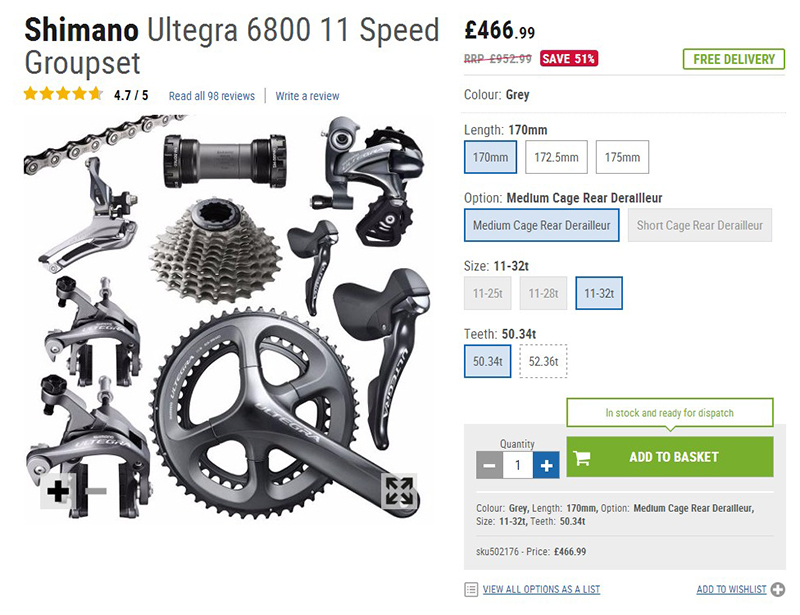800x615 pixels.
Task: Decrease quantity with grey minus button
Action: (x=489, y=465)
